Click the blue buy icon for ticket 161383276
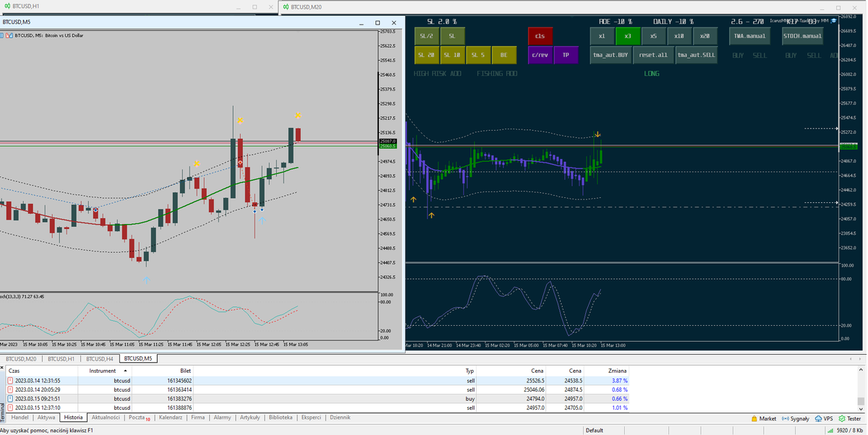 [10, 399]
